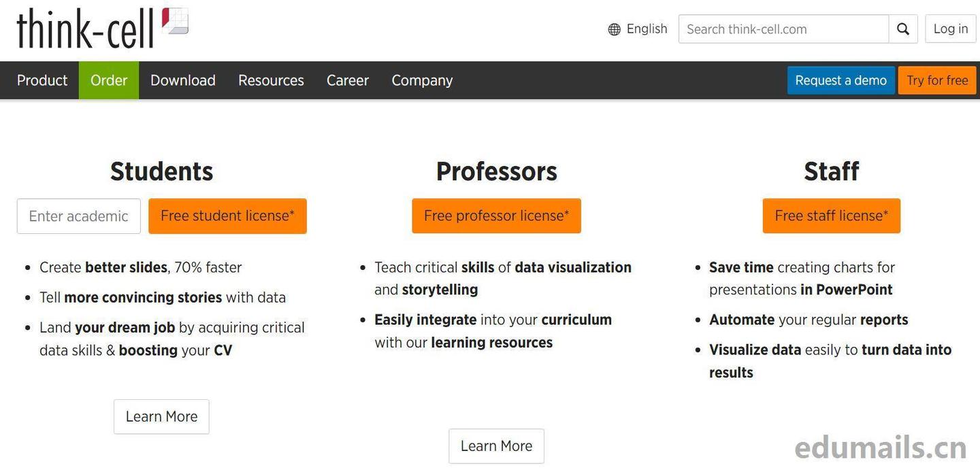980x472 pixels.
Task: Open the Company menu
Action: [422, 80]
